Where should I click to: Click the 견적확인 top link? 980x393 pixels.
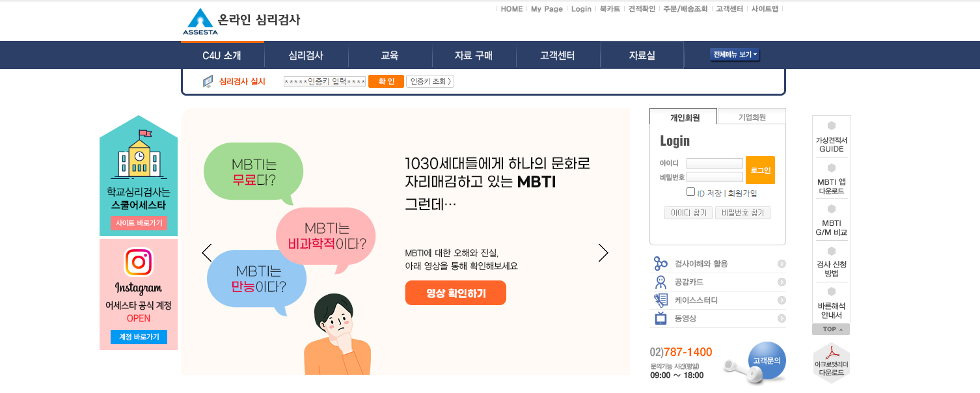pos(642,9)
